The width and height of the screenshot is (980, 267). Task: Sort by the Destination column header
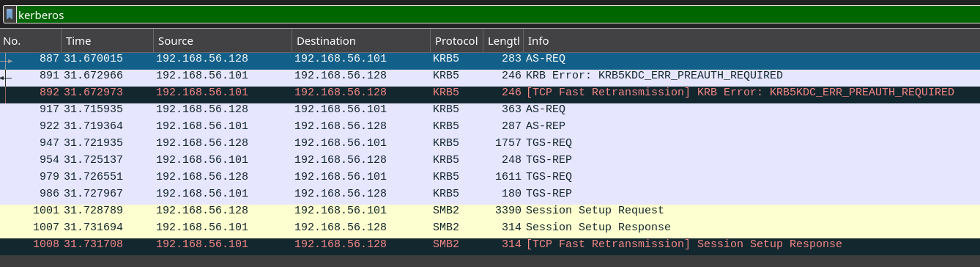(361, 41)
